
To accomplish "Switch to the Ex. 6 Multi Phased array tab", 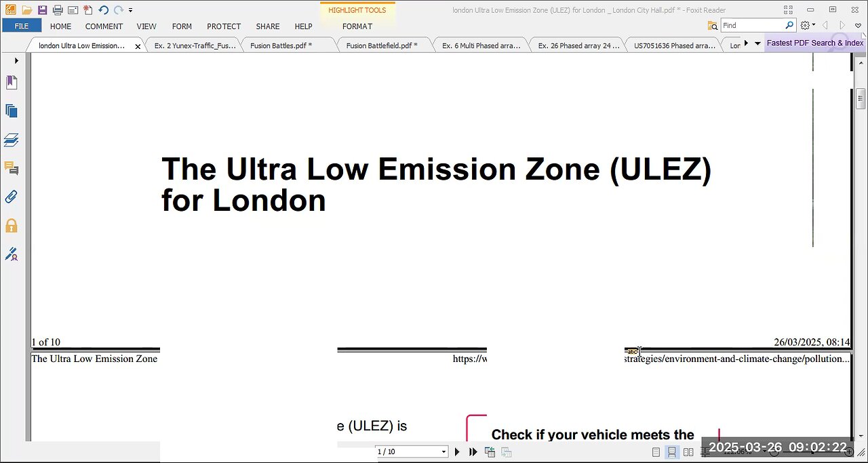I will tap(481, 45).
